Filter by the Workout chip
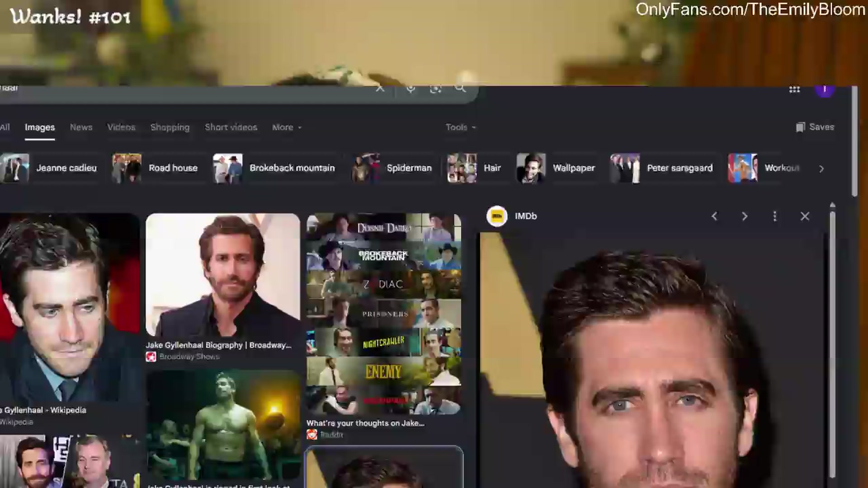868x488 pixels. coord(765,168)
